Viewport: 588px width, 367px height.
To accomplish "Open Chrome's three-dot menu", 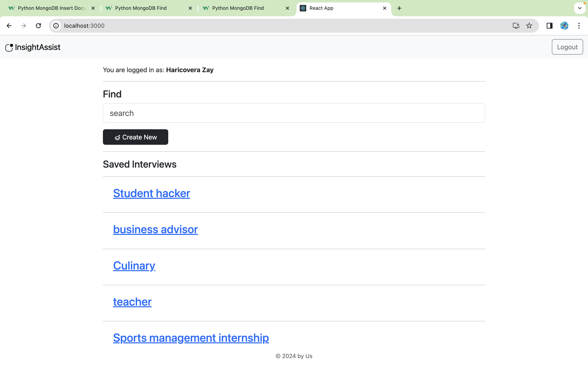I will pyautogui.click(x=579, y=26).
